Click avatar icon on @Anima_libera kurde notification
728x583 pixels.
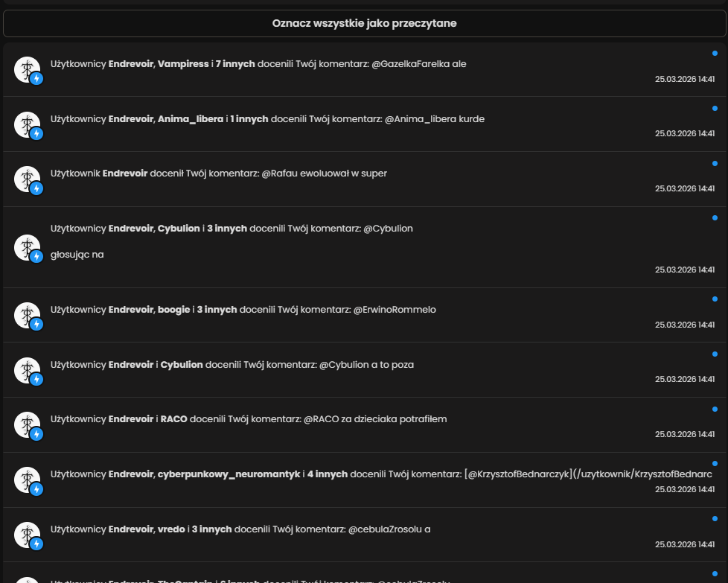click(28, 124)
